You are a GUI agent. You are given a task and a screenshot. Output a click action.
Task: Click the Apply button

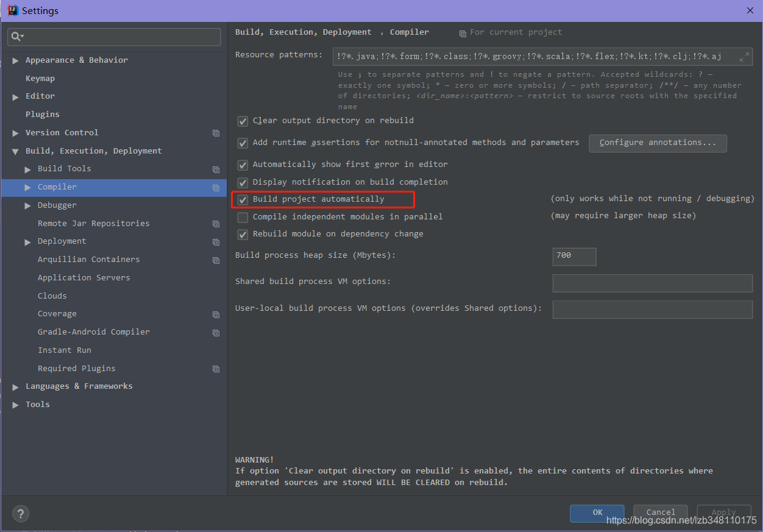tap(724, 512)
